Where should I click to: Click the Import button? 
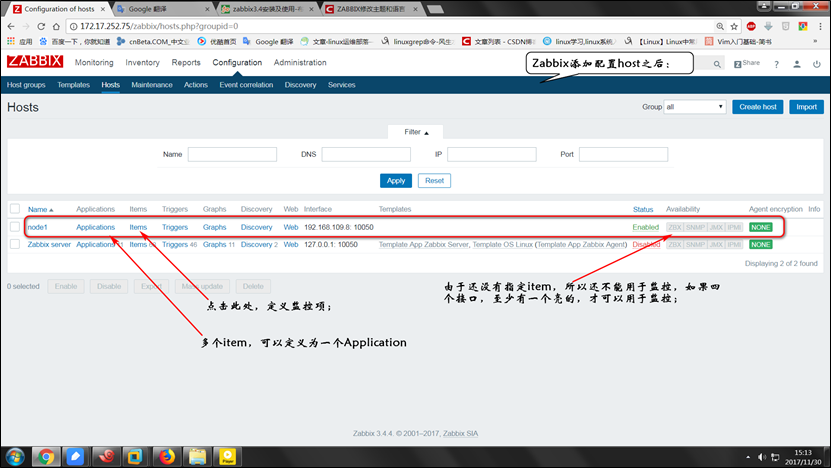tap(807, 107)
